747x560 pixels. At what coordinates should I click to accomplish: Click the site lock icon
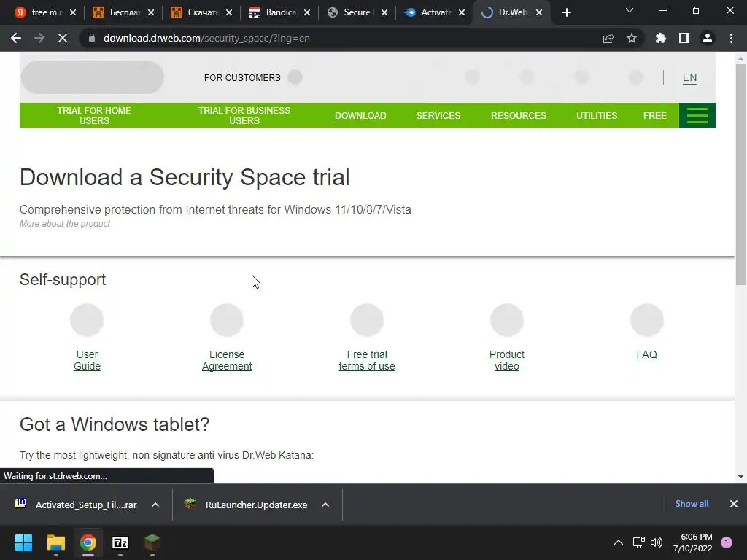(92, 38)
